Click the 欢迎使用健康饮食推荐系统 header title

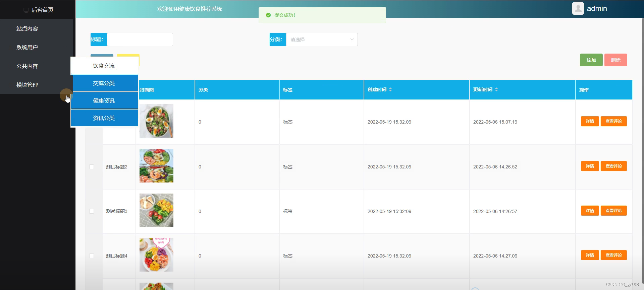click(x=190, y=9)
